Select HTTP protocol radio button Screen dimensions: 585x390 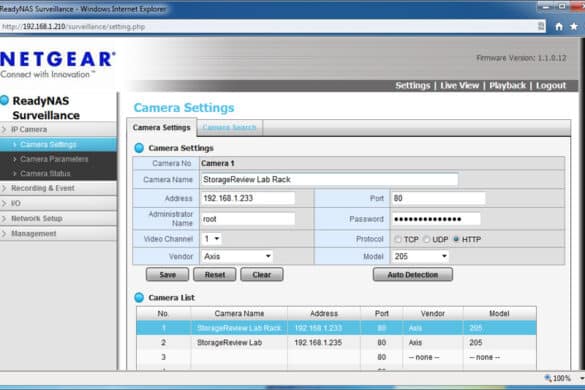[456, 239]
